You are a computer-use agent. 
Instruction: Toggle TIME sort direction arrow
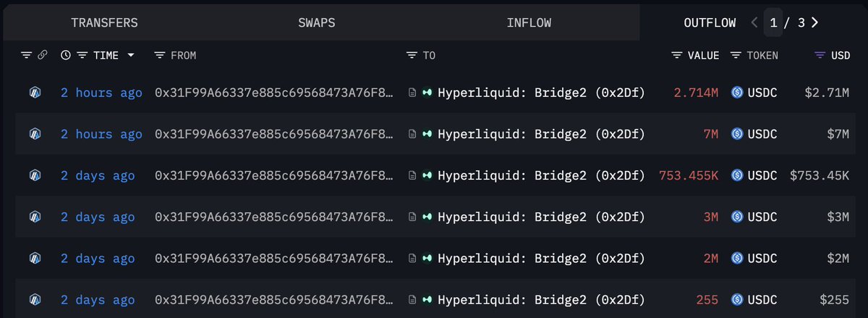coord(131,55)
